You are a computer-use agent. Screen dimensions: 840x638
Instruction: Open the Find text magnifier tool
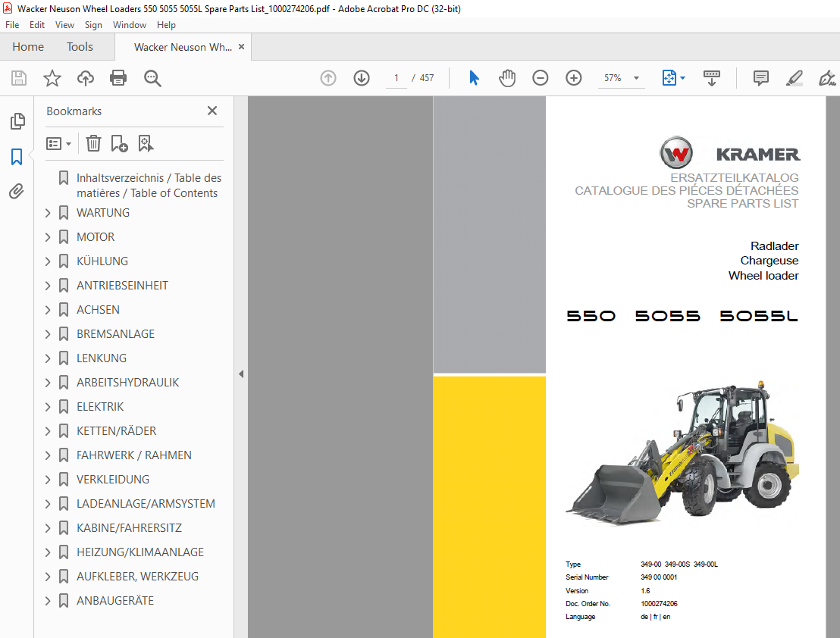[152, 78]
